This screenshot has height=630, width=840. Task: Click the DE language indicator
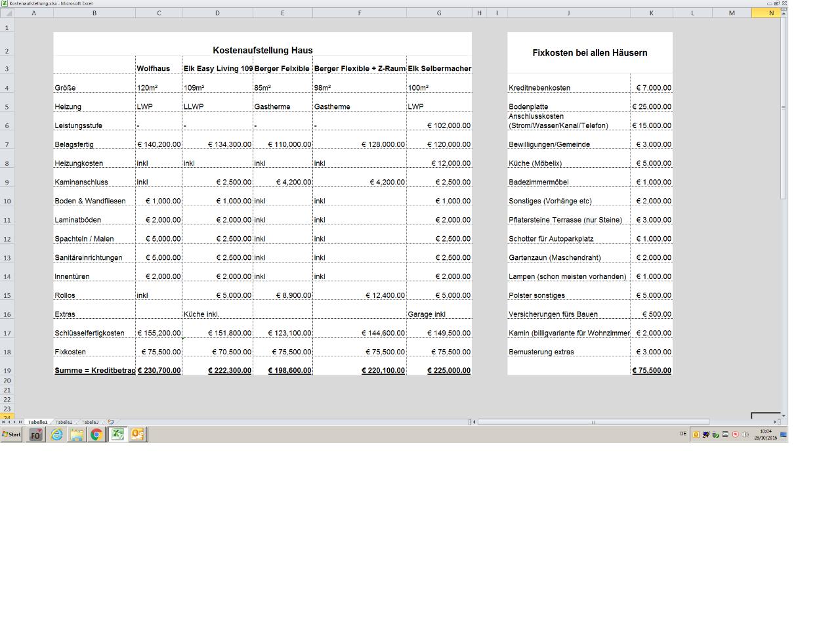click(x=683, y=434)
